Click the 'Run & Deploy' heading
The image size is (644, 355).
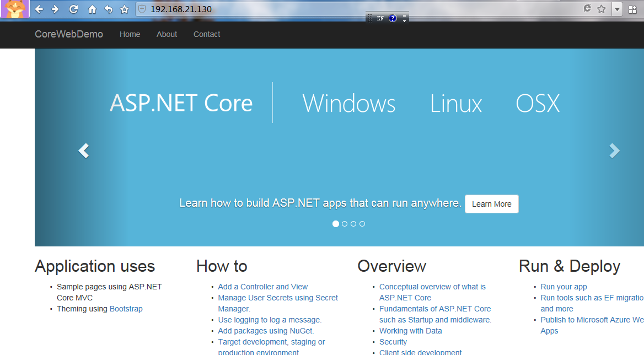point(570,266)
